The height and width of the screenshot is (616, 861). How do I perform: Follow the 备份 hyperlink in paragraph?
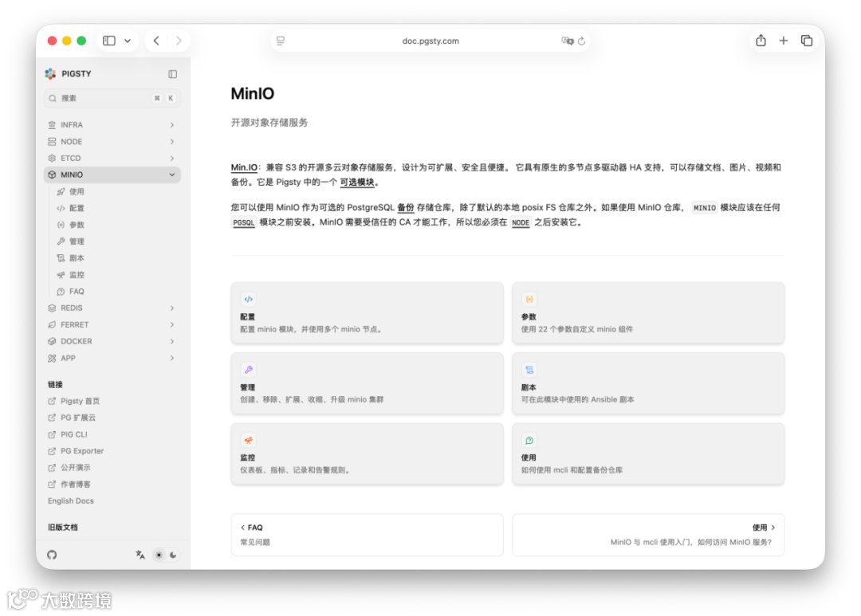[x=405, y=207]
